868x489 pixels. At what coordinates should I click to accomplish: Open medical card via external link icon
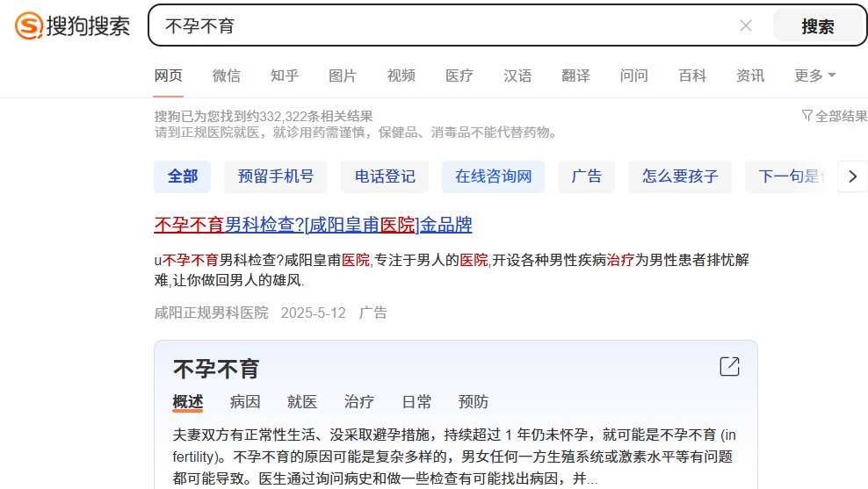[x=729, y=366]
